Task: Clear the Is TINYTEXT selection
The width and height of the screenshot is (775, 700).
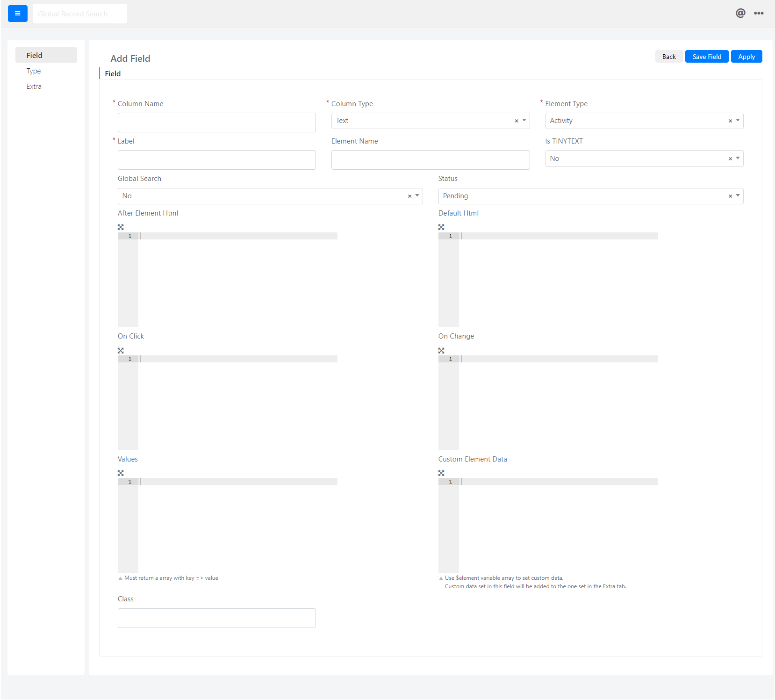Action: click(730, 159)
